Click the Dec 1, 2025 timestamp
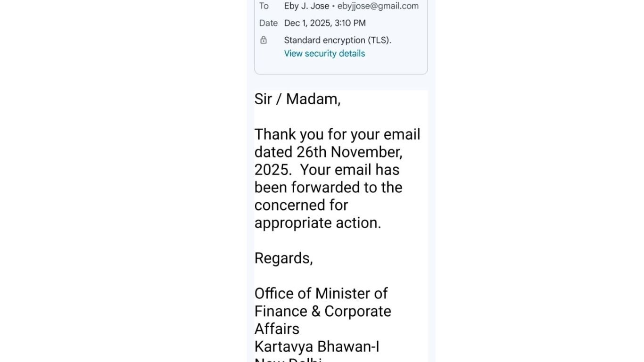The width and height of the screenshot is (644, 362). pos(325,23)
